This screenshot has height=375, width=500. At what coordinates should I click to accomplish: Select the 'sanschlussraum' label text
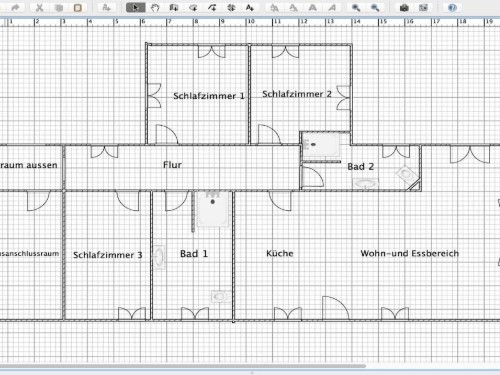click(x=29, y=253)
